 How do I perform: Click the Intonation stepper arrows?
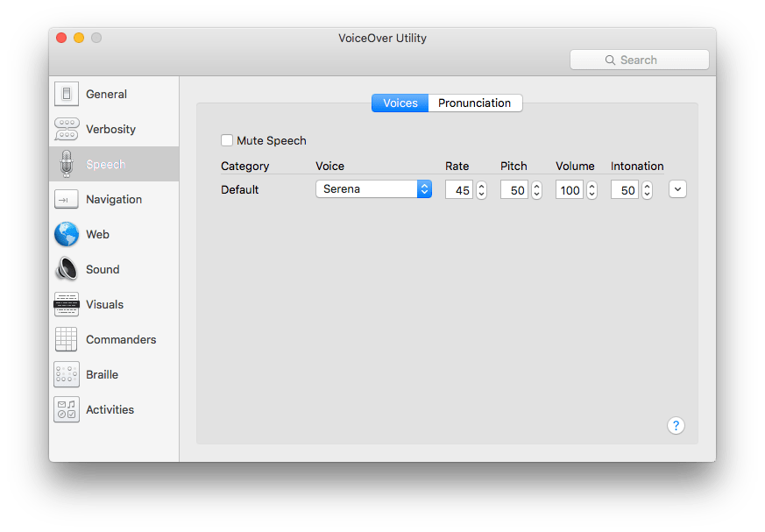647,189
